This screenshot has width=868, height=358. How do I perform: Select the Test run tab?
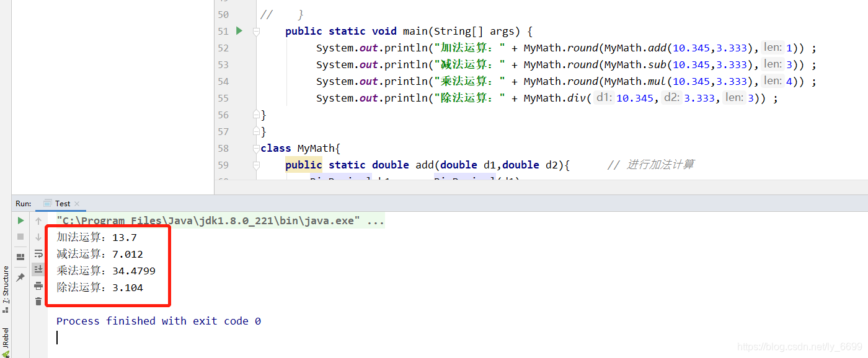point(62,203)
